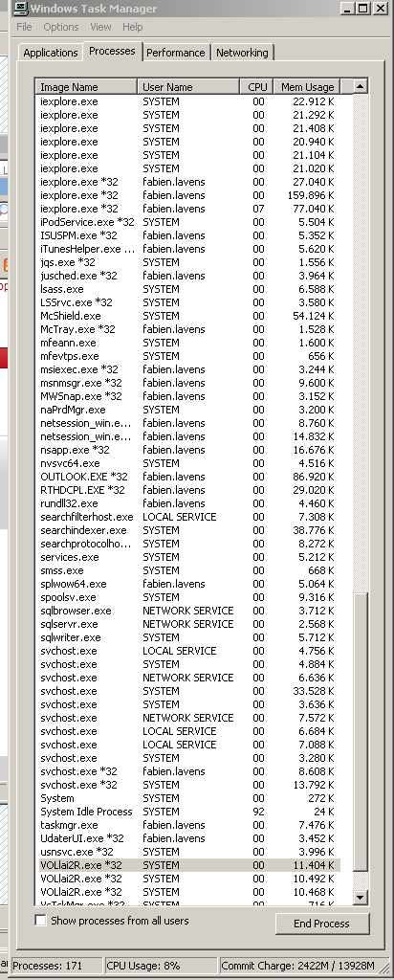Open the Options menu
The width and height of the screenshot is (394, 980).
60,27
